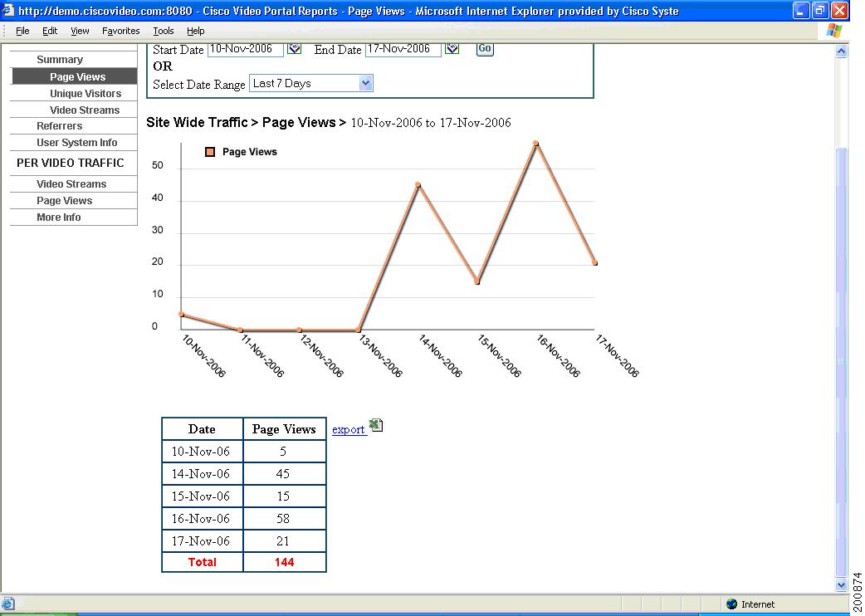
Task: Click the Internet zone globe icon in status bar
Action: 730,604
